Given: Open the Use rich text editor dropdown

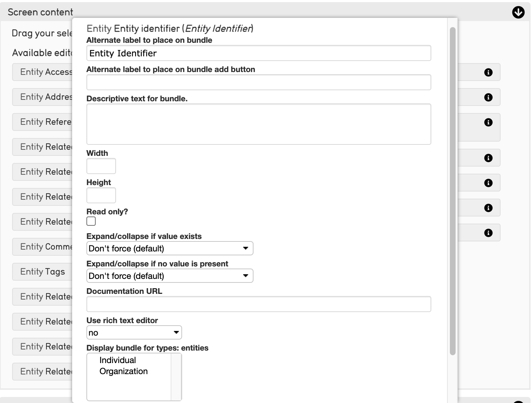Looking at the screenshot, I should click(x=134, y=333).
